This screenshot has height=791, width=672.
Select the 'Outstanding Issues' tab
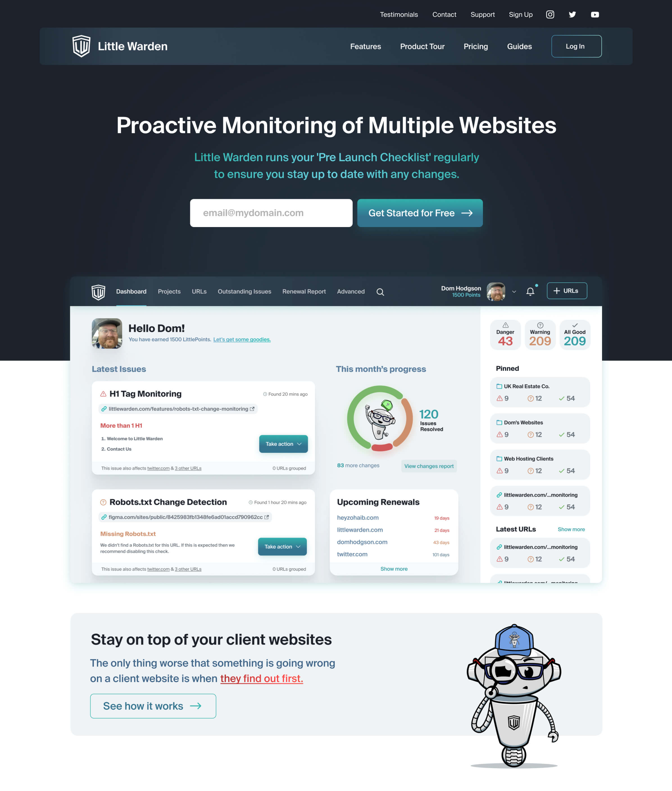pos(244,291)
